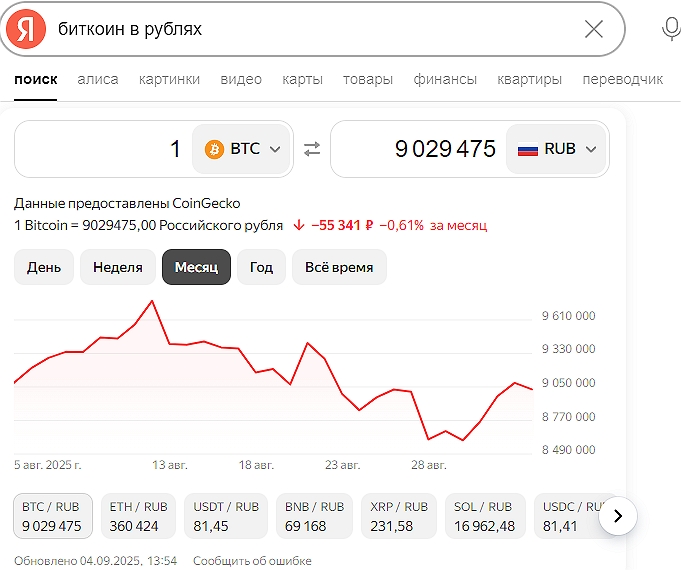The image size is (681, 570).
Task: Select the ETH / RUB pair chip
Action: (x=138, y=516)
